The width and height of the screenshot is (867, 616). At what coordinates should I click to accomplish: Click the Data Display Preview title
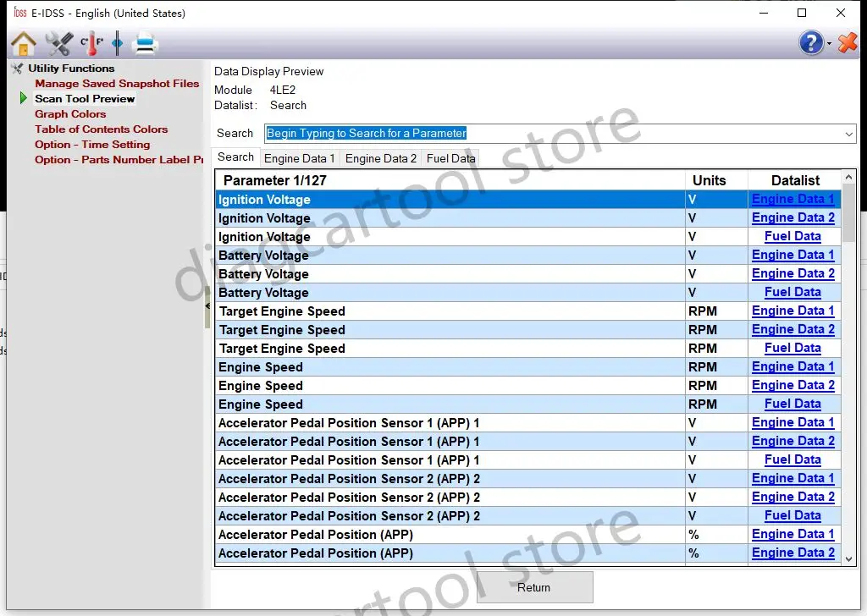(x=268, y=71)
